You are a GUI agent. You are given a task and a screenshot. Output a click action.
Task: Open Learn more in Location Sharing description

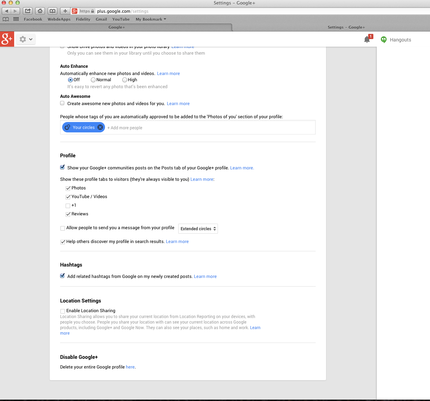255,328
